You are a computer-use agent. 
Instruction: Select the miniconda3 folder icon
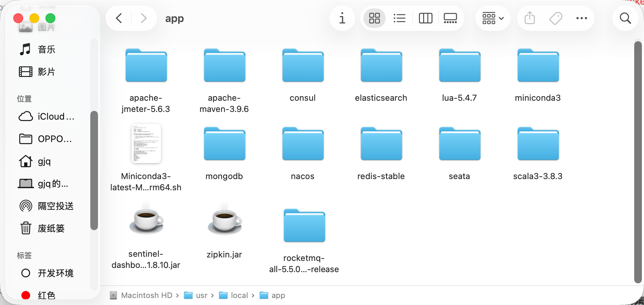point(538,65)
